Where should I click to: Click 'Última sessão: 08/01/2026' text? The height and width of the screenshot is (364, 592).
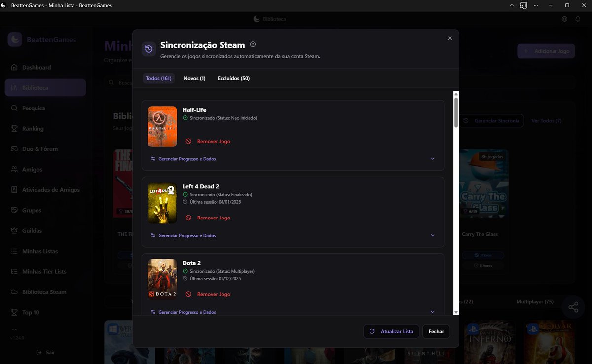(215, 202)
